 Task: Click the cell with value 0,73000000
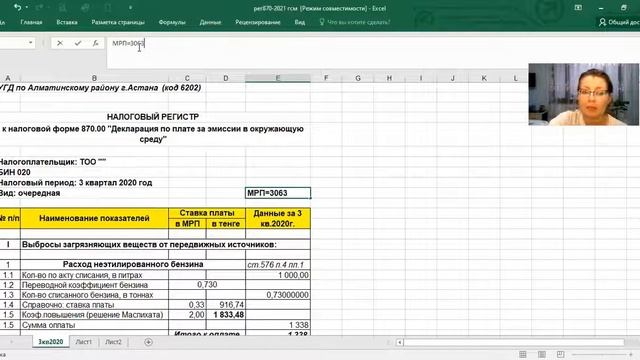pos(278,295)
